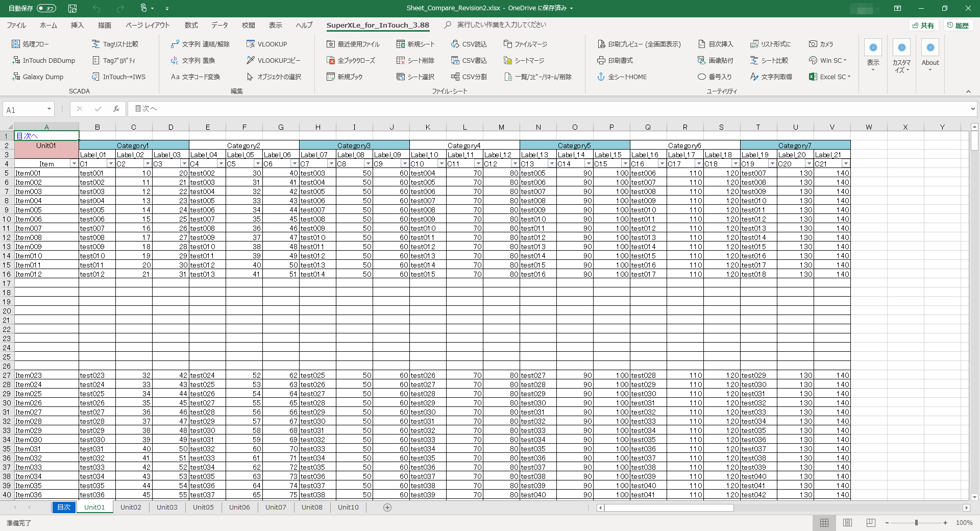Open the 文字列 置換 tool

[x=193, y=60]
